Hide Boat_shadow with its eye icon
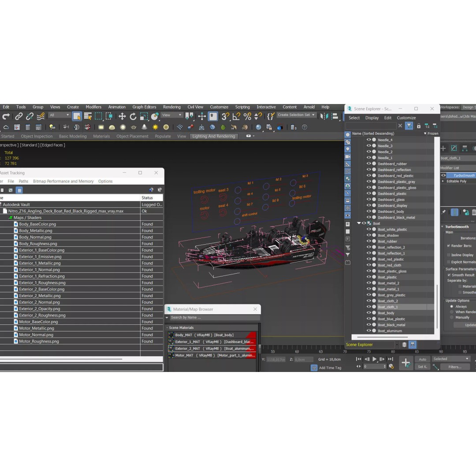The width and height of the screenshot is (476, 476). [368, 235]
